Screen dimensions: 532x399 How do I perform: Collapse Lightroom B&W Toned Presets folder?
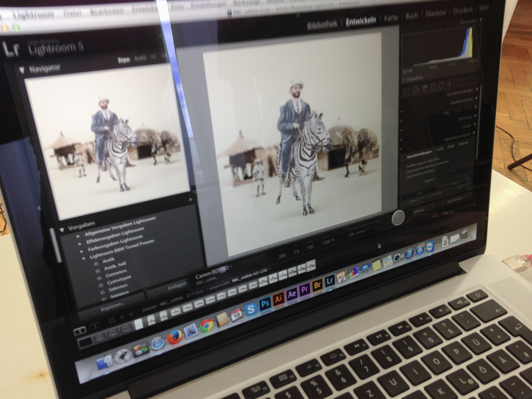point(84,259)
